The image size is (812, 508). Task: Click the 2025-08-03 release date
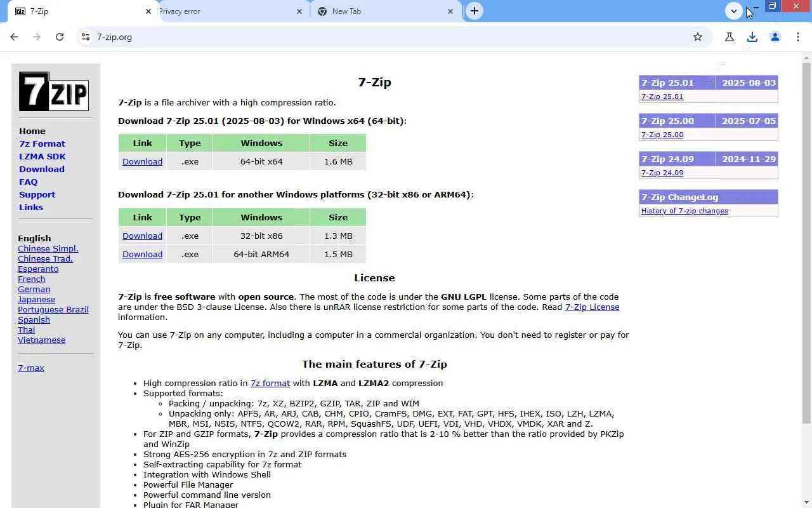click(x=749, y=83)
